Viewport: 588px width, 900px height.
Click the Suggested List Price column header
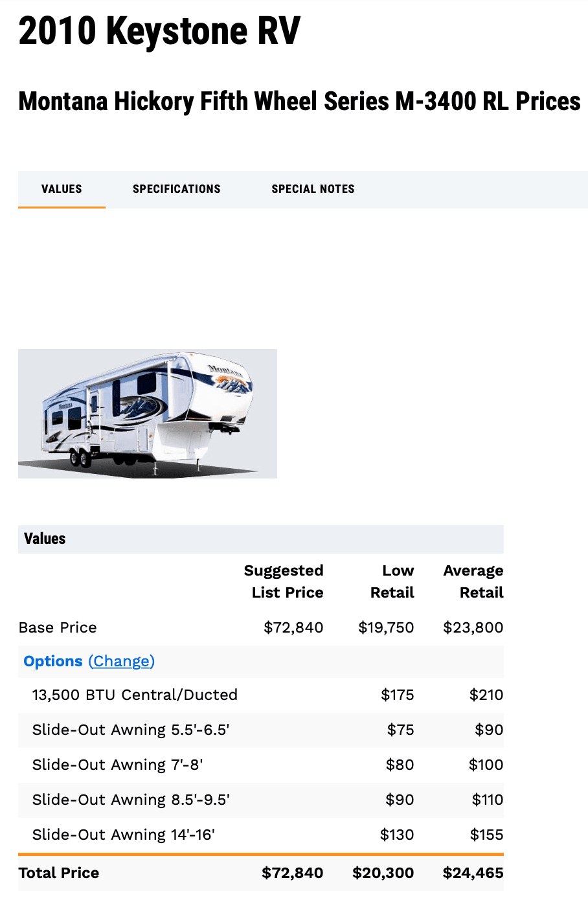284,581
